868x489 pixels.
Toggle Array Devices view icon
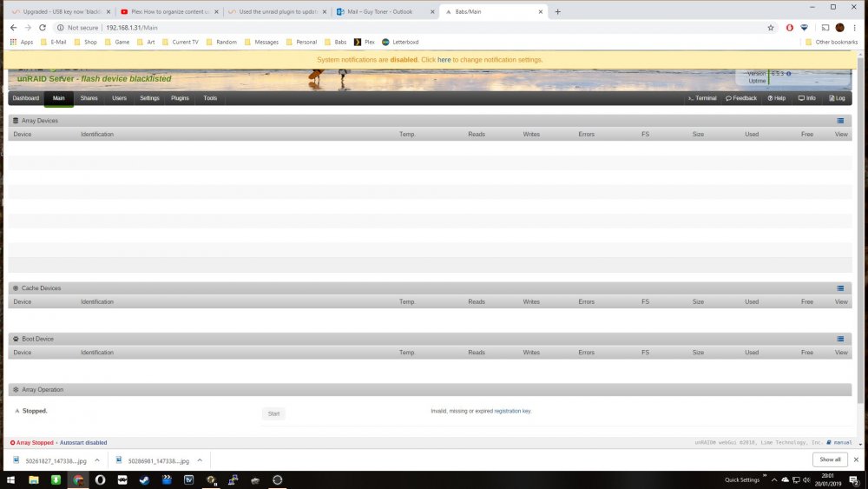840,121
